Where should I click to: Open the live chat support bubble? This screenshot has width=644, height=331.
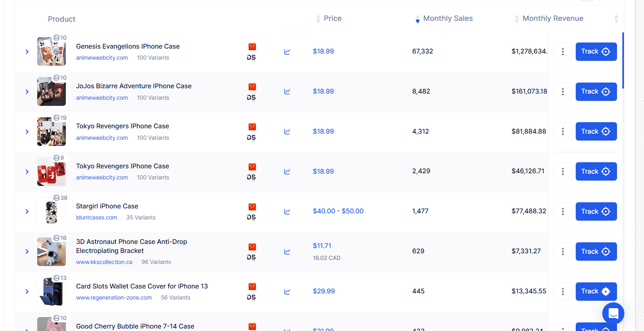pos(613,313)
